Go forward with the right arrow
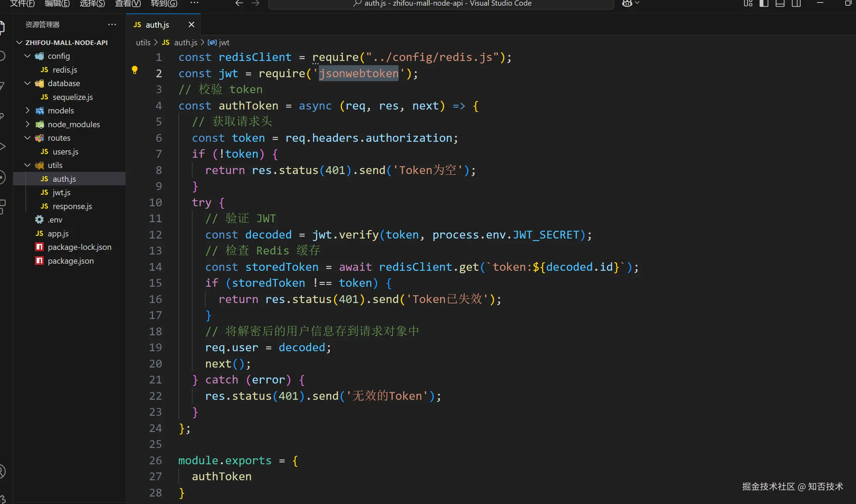Screen dimensions: 856x504 tap(255, 4)
